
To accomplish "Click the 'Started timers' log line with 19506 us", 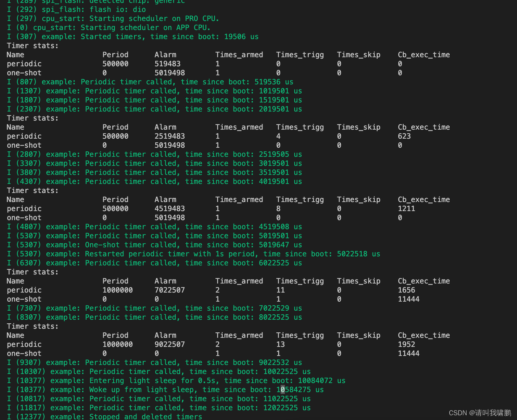I will pyautogui.click(x=133, y=37).
